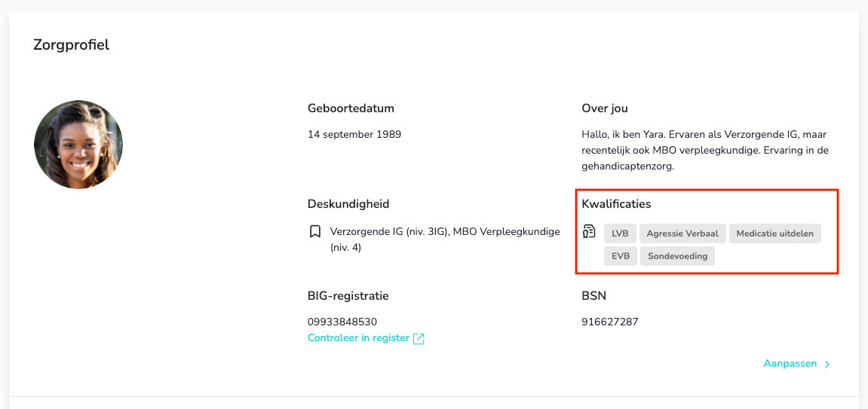Click Yara's profile photo
Screen dimensions: 868x409
tap(78, 145)
